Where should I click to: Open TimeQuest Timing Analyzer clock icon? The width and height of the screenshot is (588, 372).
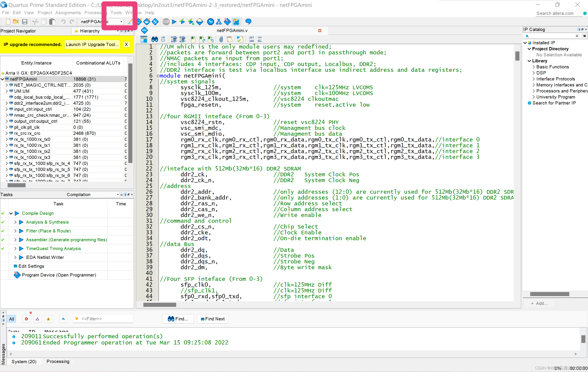tap(210, 22)
